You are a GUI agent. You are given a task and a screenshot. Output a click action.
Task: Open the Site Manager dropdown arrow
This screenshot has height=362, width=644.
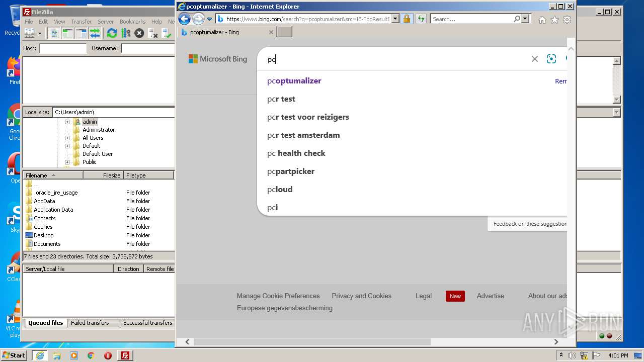(40, 33)
